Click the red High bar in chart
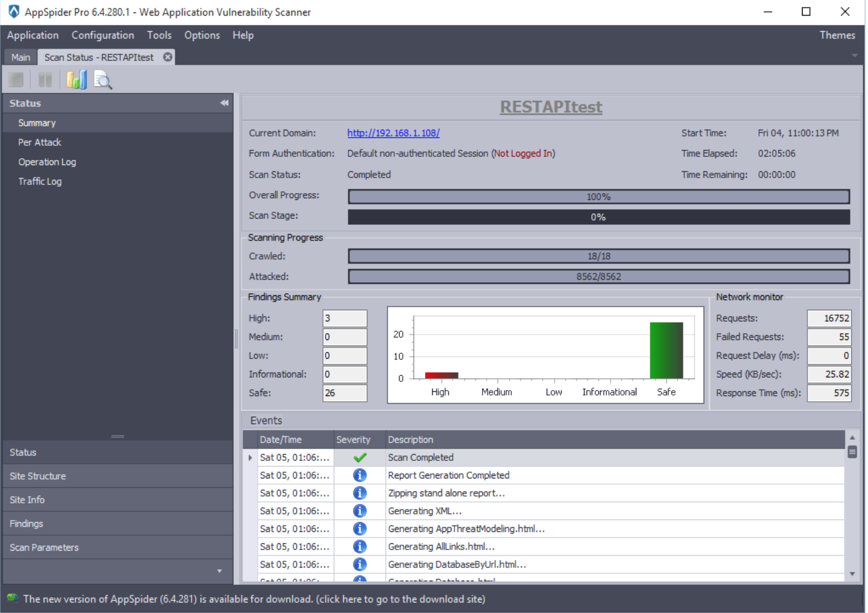 (441, 375)
